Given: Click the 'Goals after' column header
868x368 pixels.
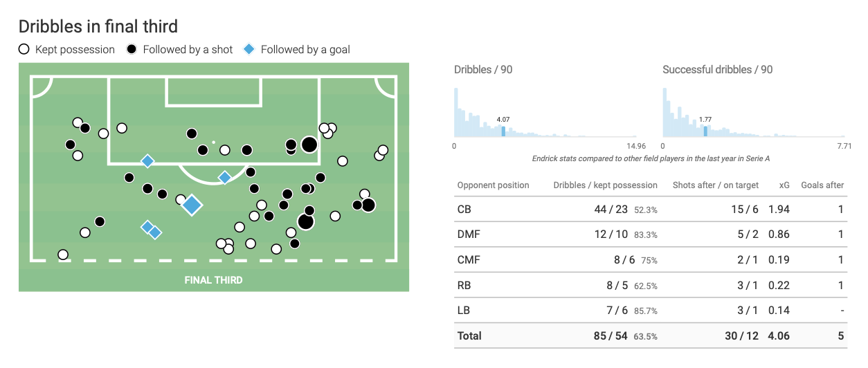Looking at the screenshot, I should [822, 185].
